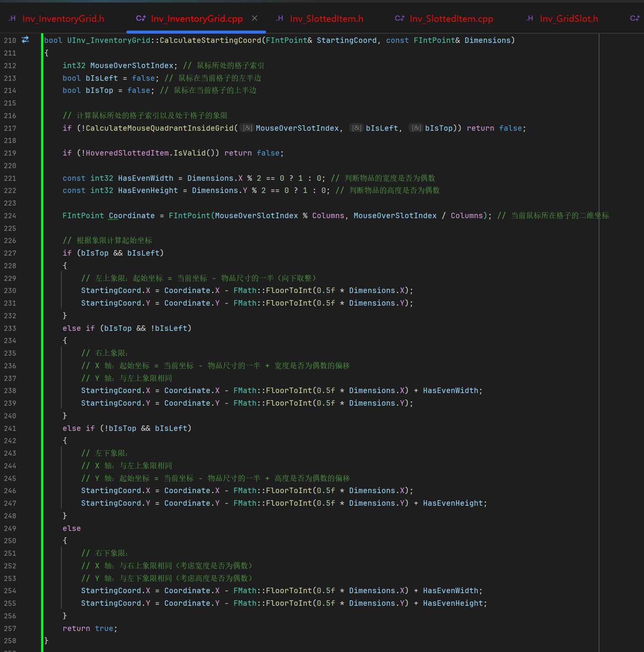
Task: Click the 'if (bIsTop && bIsLeft)' condition
Action: pos(113,253)
